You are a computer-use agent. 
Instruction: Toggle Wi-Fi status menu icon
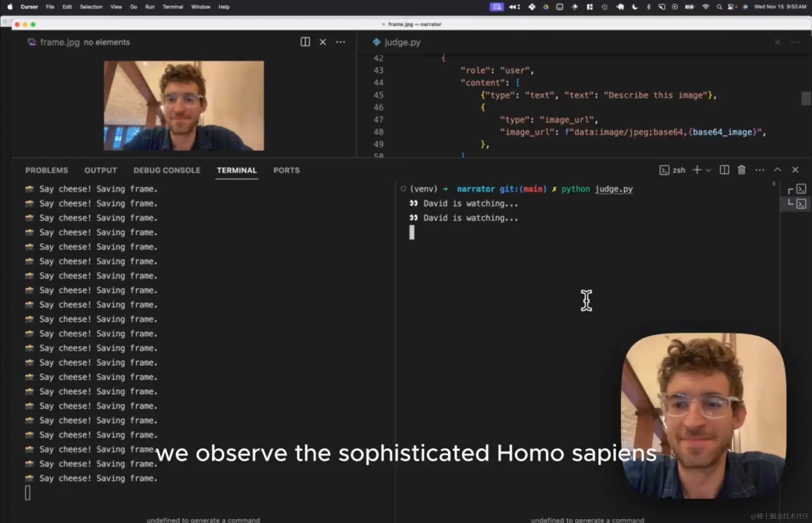pos(705,7)
